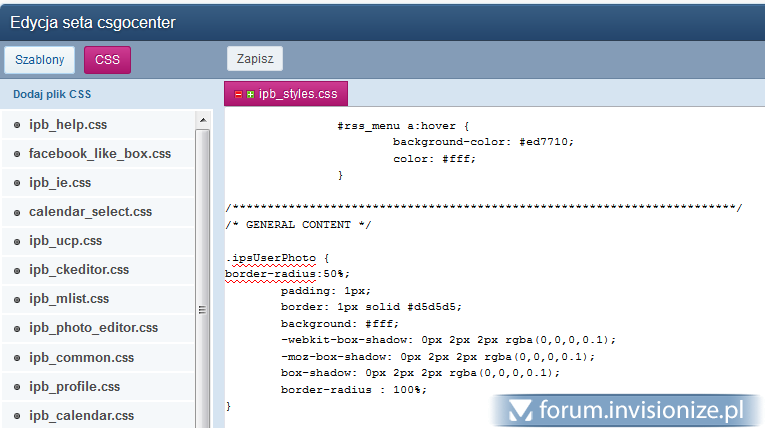This screenshot has height=428, width=765.
Task: Select the CSS tab
Action: point(107,60)
